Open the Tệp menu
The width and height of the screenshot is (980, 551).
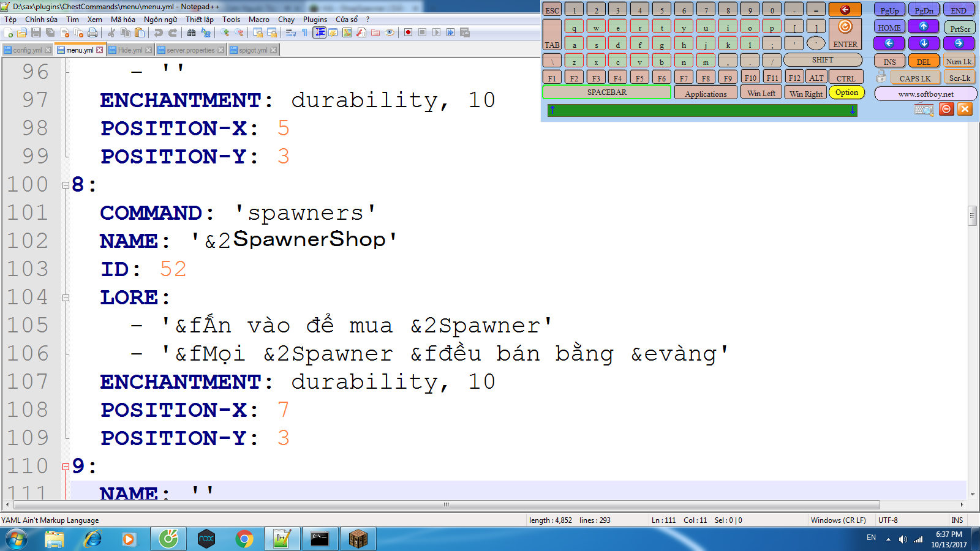click(10, 20)
